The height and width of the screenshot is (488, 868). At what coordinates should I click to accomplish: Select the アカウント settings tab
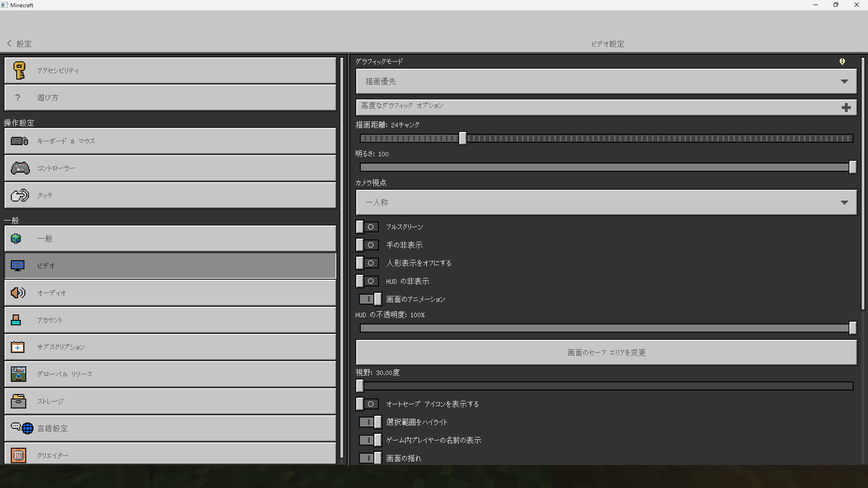tap(170, 320)
